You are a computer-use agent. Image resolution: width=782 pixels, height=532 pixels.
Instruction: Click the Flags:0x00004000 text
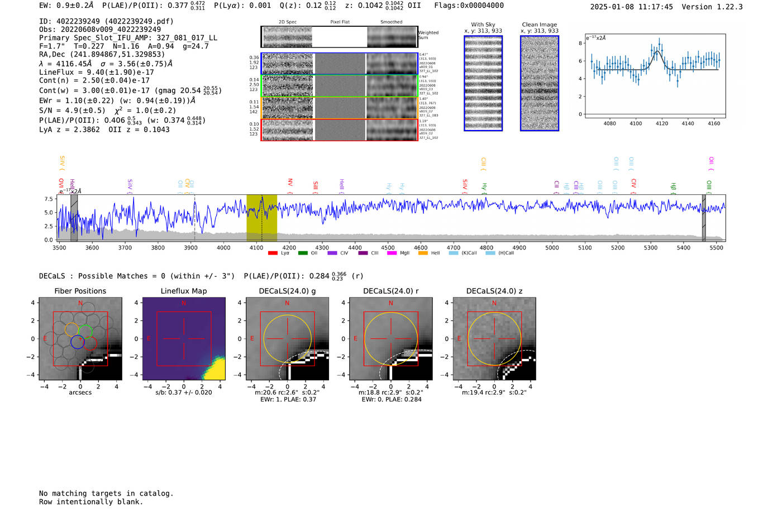(x=469, y=6)
